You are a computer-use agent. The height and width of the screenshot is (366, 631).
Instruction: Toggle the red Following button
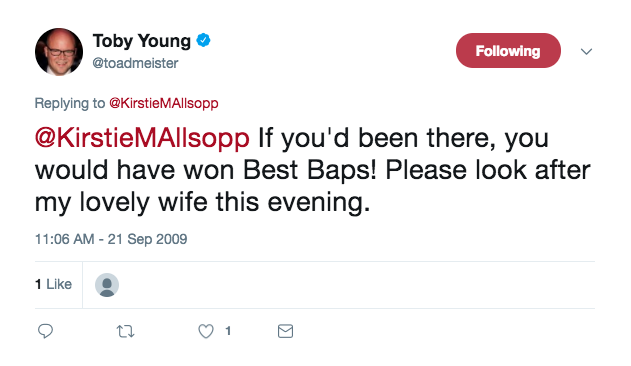(508, 51)
